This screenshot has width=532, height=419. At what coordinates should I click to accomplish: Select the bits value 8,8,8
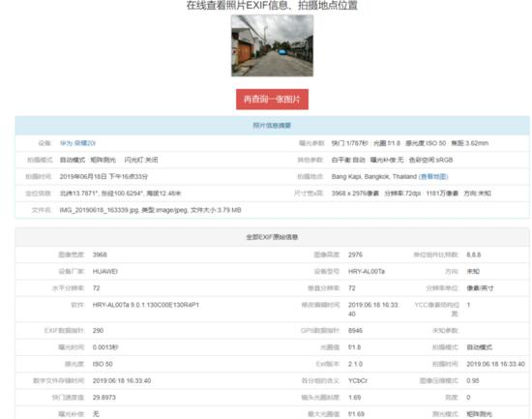click(x=474, y=254)
